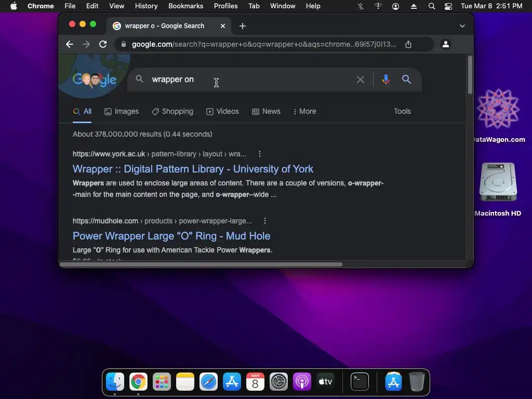Open Apple TV from the Dock
This screenshot has width=532, height=399.
tap(325, 382)
